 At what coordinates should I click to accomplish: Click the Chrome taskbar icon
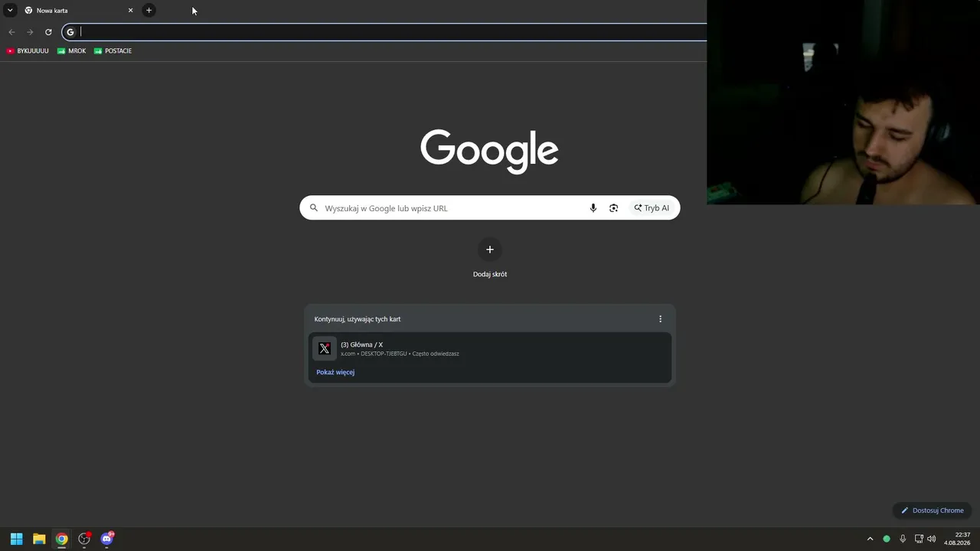coord(62,539)
